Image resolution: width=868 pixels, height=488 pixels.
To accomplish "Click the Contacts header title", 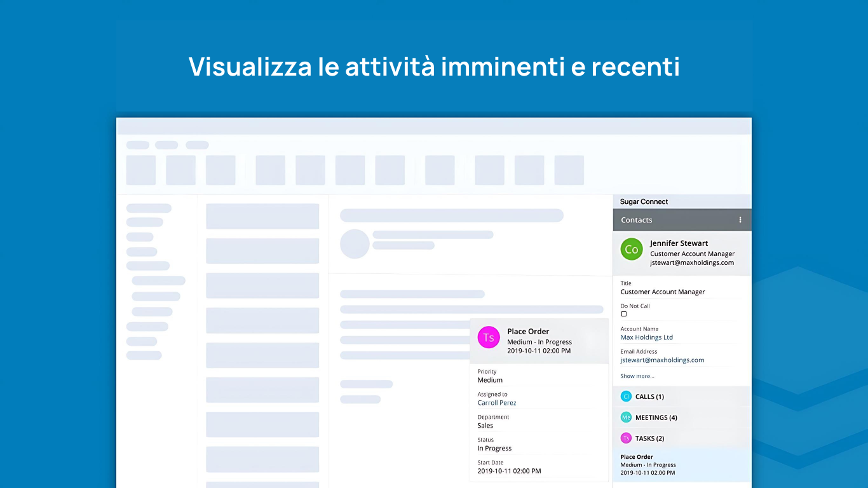I will (637, 220).
